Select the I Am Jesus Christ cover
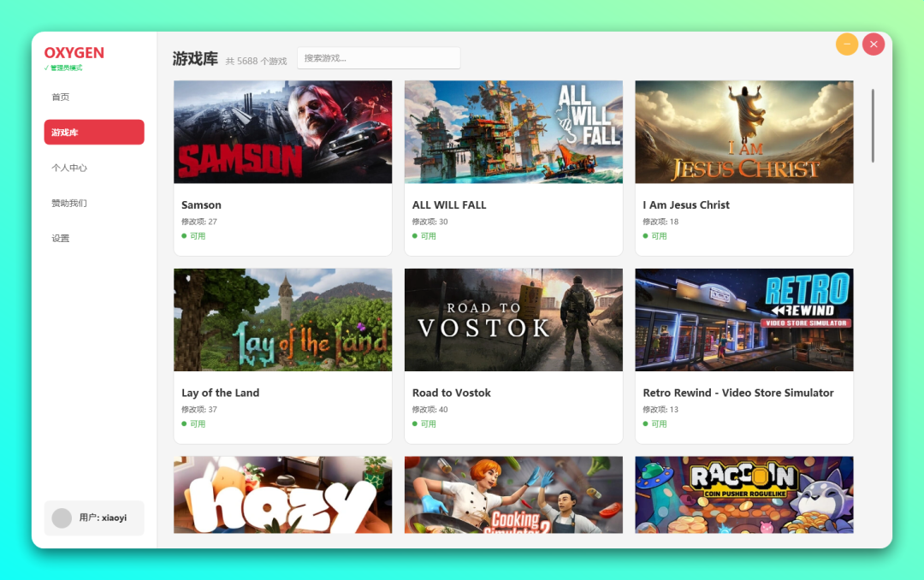 point(744,132)
